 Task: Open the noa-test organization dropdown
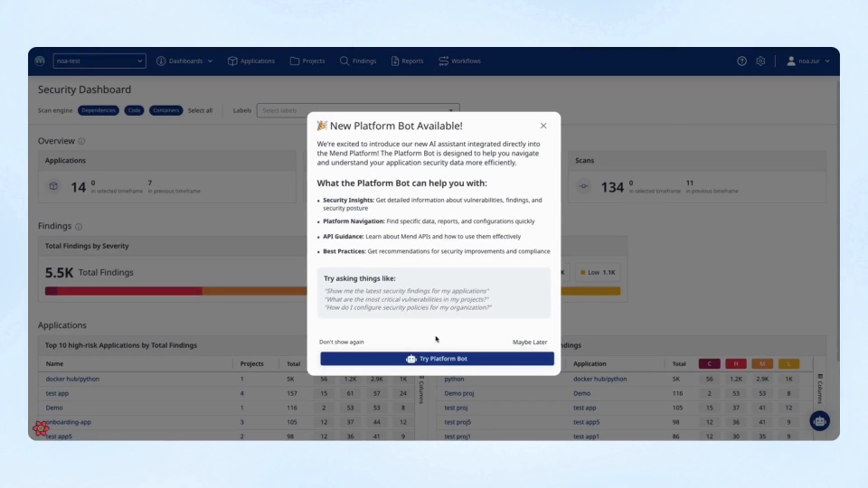(x=99, y=61)
